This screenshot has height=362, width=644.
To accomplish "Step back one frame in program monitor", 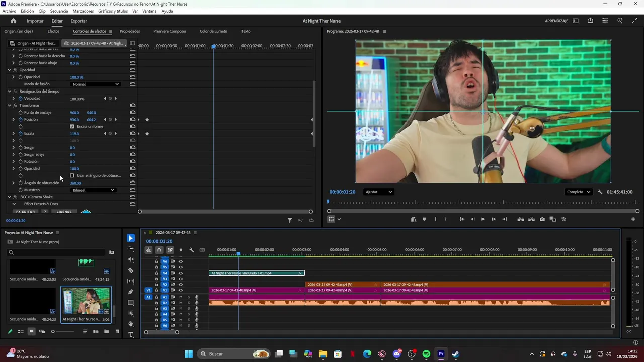I will point(472,219).
